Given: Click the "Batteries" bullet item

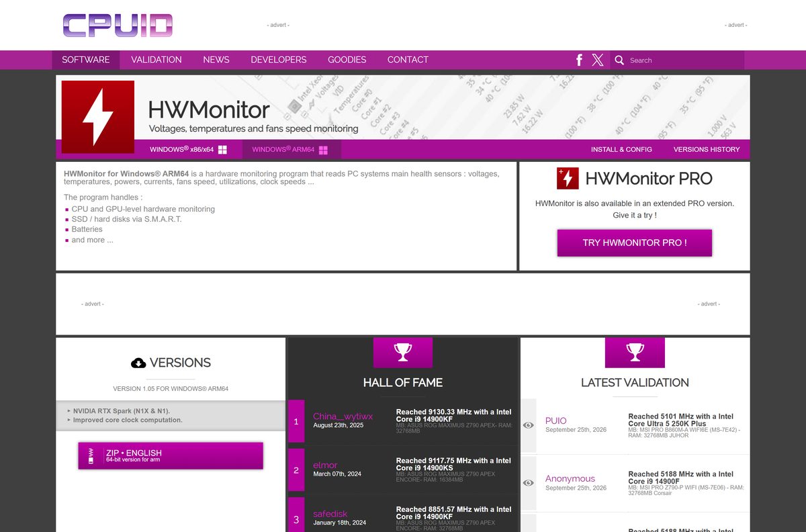Looking at the screenshot, I should coord(87,229).
